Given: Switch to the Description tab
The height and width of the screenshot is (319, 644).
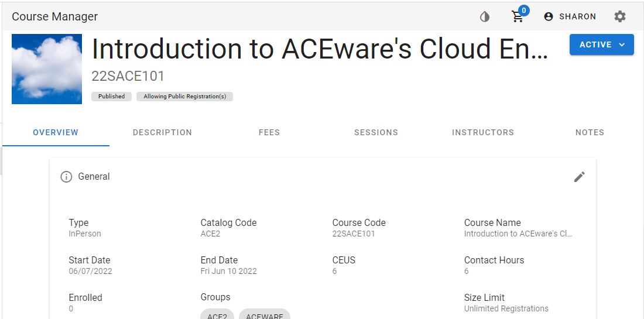Looking at the screenshot, I should pos(162,132).
